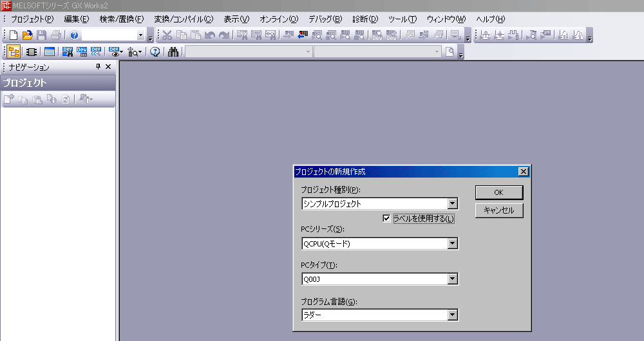
Task: Open the ウィンドウ(W) menu
Action: click(x=446, y=19)
